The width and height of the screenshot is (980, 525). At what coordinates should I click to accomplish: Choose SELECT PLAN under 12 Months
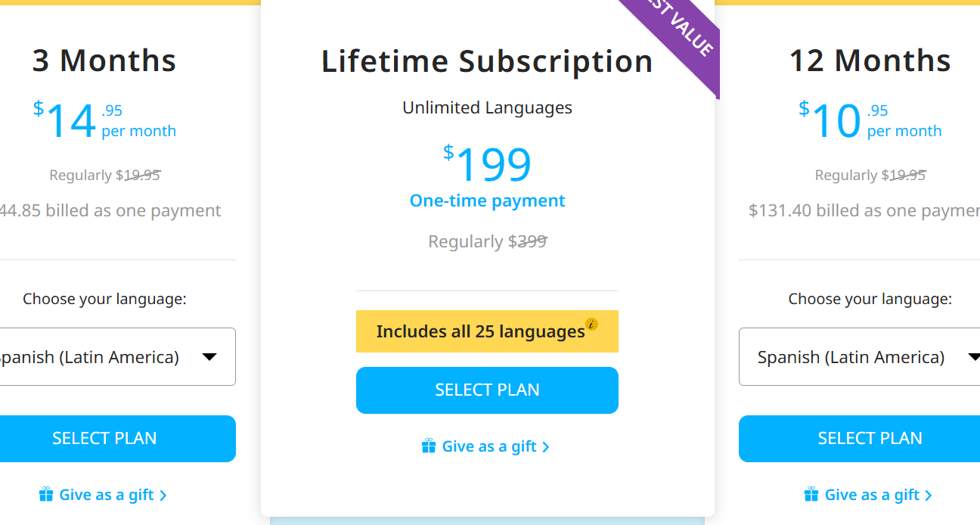pyautogui.click(x=870, y=439)
